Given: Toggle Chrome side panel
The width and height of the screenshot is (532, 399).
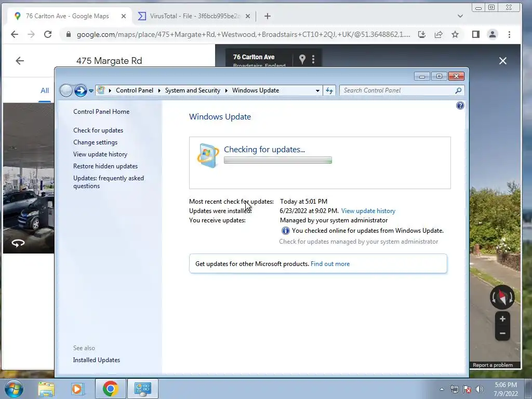Looking at the screenshot, I should (x=476, y=34).
